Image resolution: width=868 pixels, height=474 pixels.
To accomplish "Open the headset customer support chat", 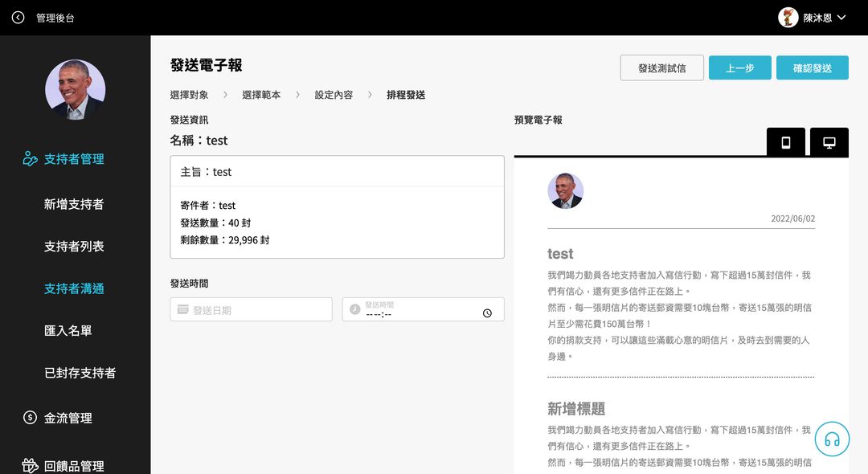I will 832,439.
